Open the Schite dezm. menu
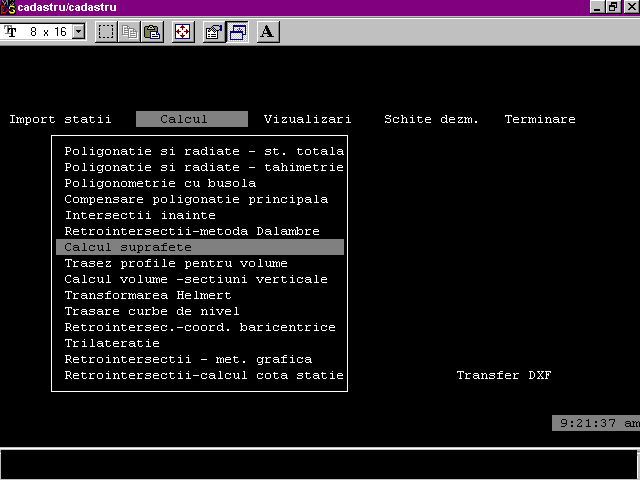Screen dimensions: 640x480 point(431,119)
